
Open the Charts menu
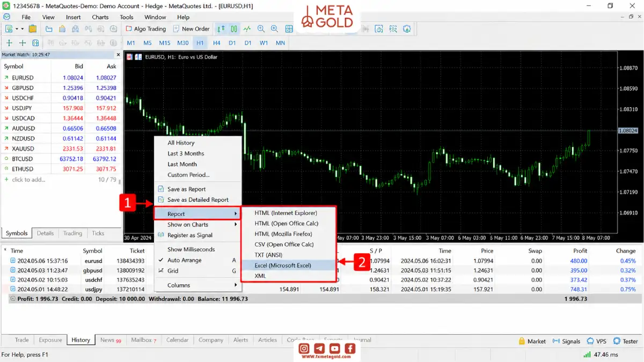pos(100,17)
